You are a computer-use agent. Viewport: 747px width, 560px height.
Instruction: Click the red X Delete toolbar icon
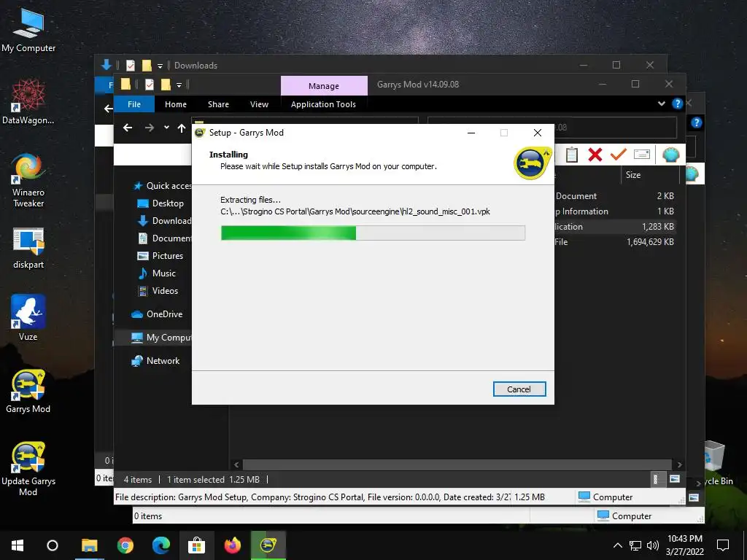[x=595, y=155]
